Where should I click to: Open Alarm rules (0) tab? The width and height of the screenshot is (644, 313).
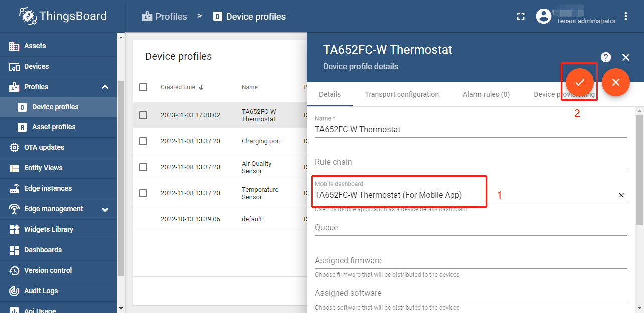coord(486,94)
